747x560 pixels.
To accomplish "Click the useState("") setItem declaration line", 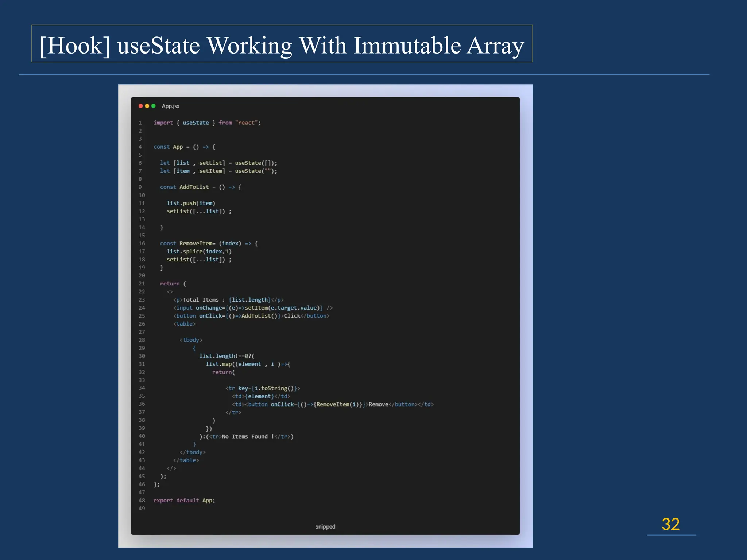I will pyautogui.click(x=218, y=171).
